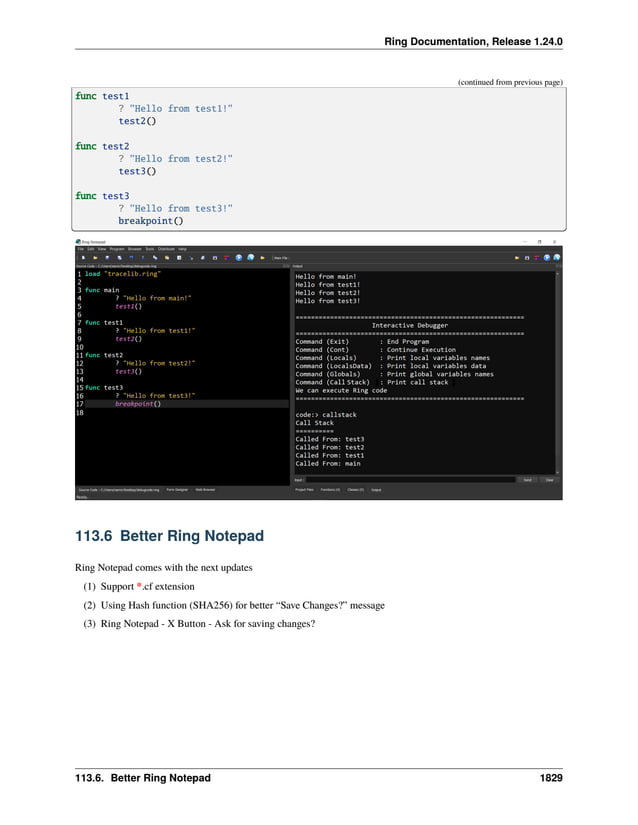The height and width of the screenshot is (825, 638).
Task: Click list item about Hash function (SHA256)
Action: click(x=242, y=605)
